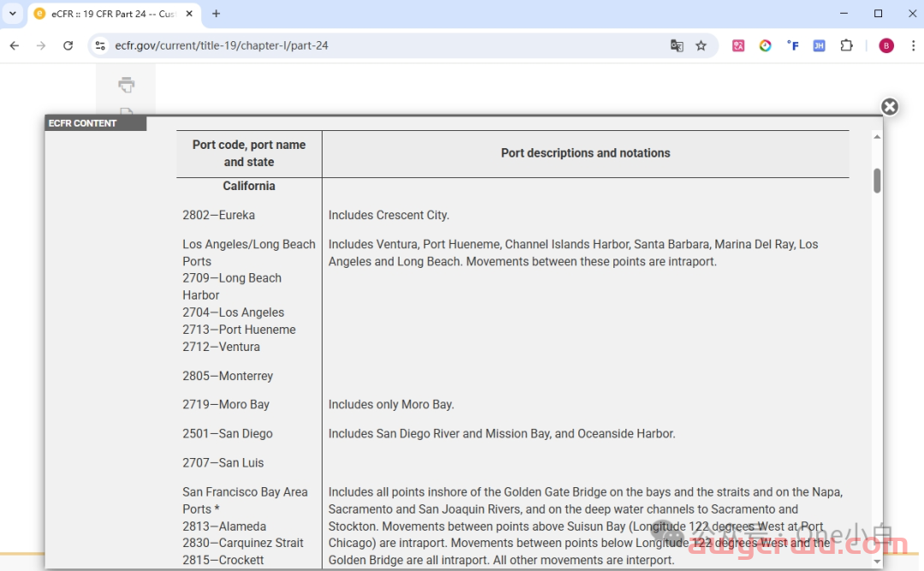Click the scroll up arrow of the table
Image resolution: width=924 pixels, height=571 pixels.
pos(877,137)
